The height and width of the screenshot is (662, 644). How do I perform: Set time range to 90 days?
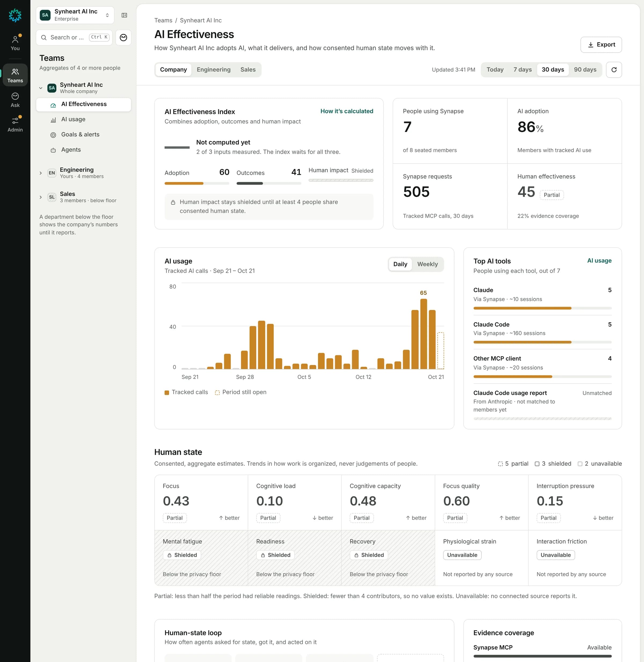[585, 70]
